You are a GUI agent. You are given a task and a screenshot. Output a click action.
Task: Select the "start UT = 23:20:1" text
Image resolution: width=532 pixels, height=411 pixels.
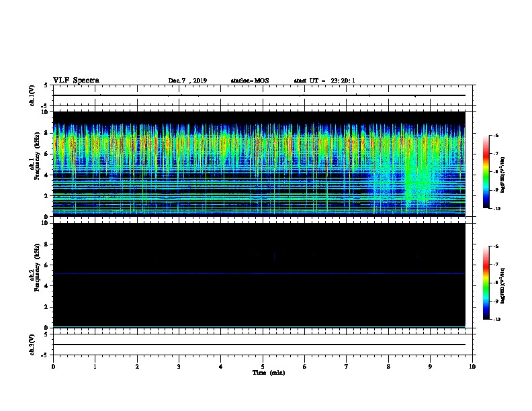click(x=324, y=81)
